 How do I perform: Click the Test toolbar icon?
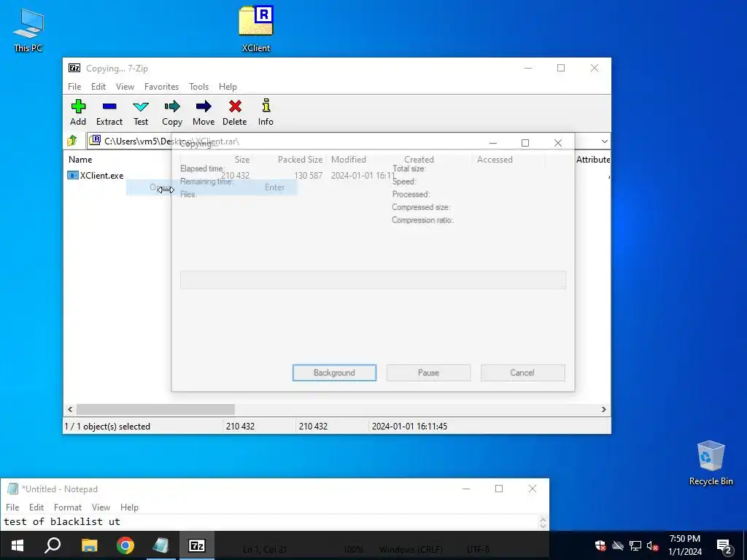click(141, 106)
